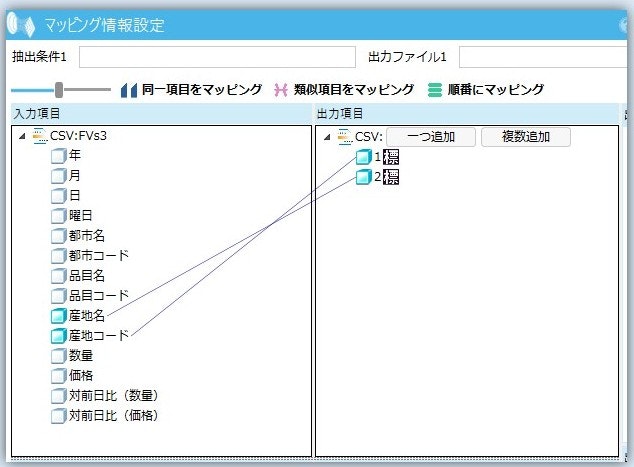634x467 pixels.
Task: Select the 数量 input item text
Action: 80,355
